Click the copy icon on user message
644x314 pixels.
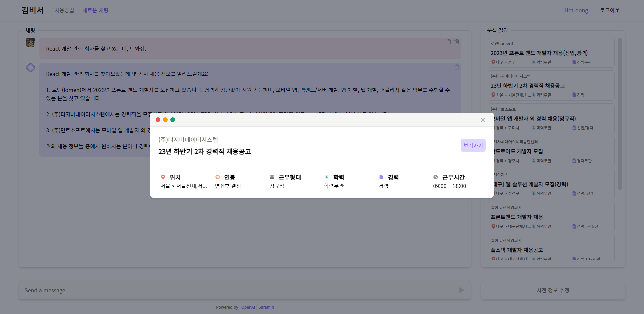449,42
